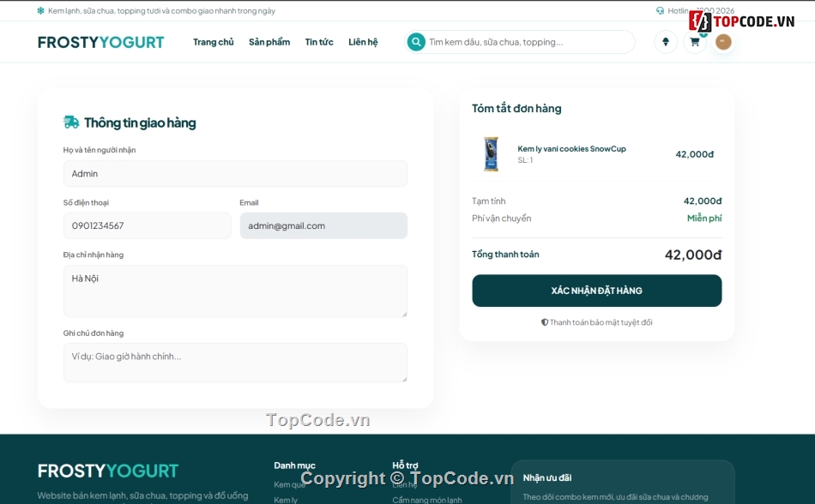Open the Liên hệ header menu item
Viewport: 815px width, 504px height.
point(363,42)
